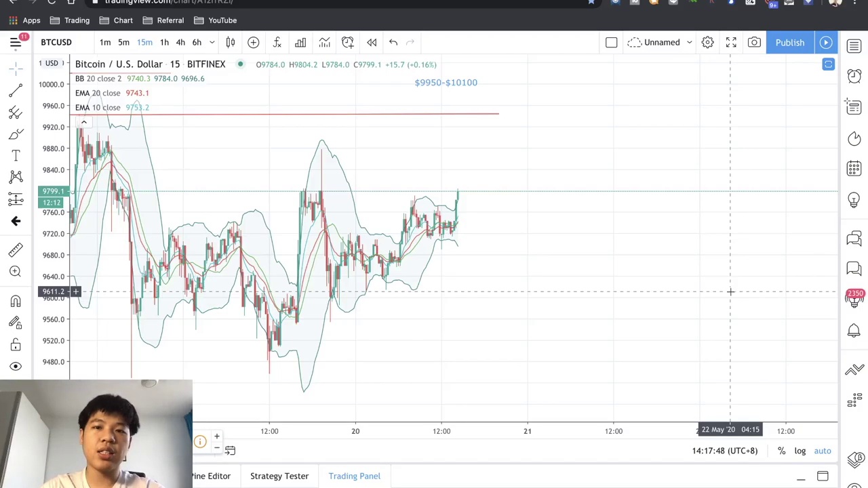The image size is (868, 488).
Task: Switch to the 1h timeframe
Action: (164, 43)
